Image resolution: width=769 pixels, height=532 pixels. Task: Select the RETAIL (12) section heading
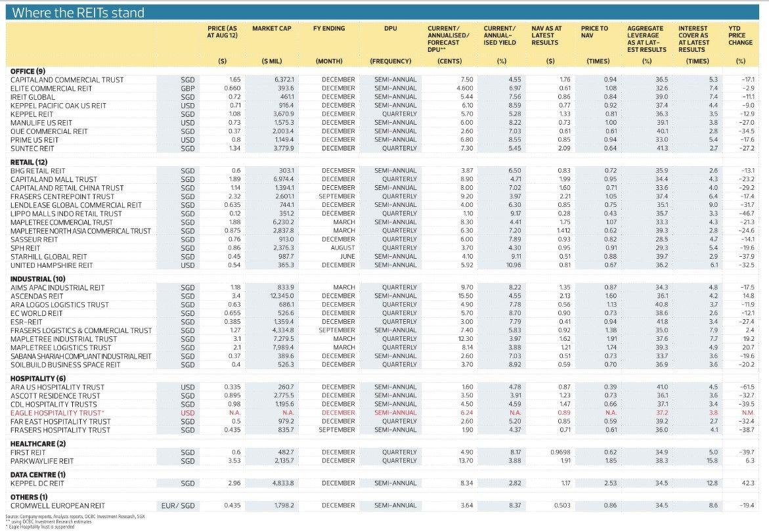(x=28, y=162)
